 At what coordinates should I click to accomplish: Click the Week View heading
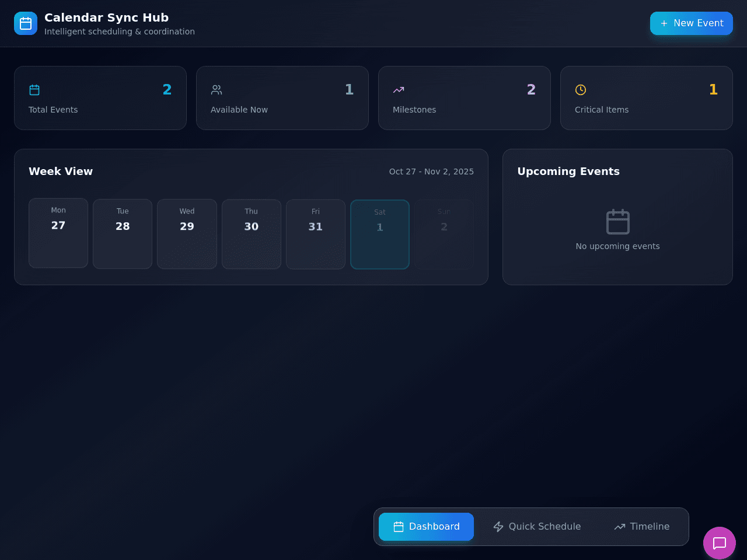click(61, 171)
